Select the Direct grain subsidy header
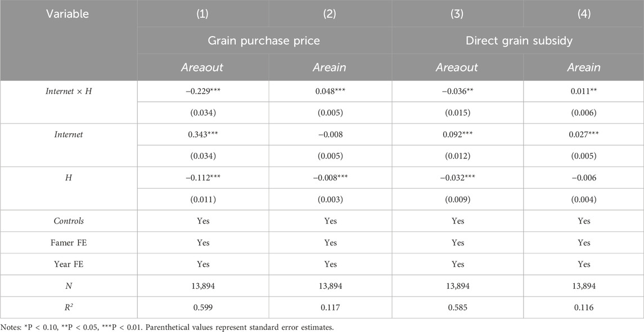This screenshot has width=644, height=332. click(x=519, y=40)
